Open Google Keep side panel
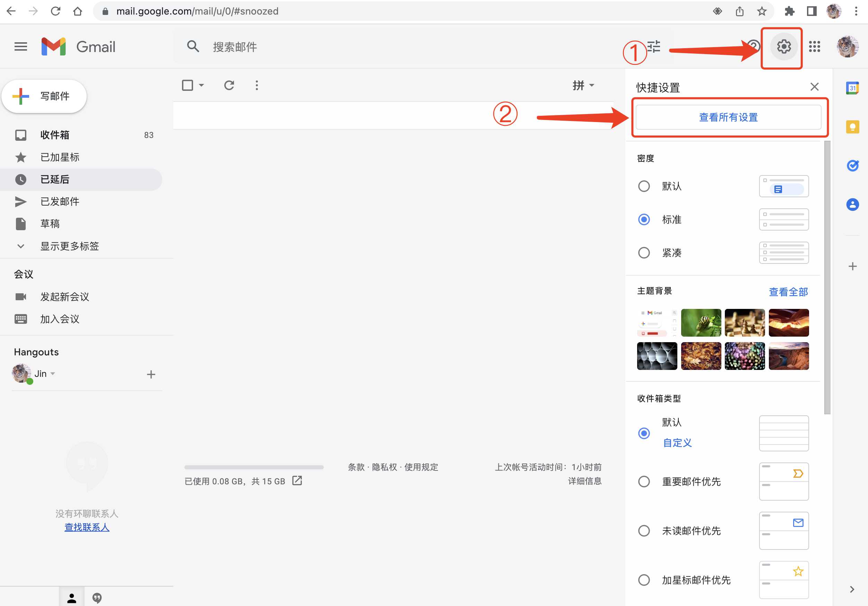This screenshot has width=868, height=606. pos(852,127)
